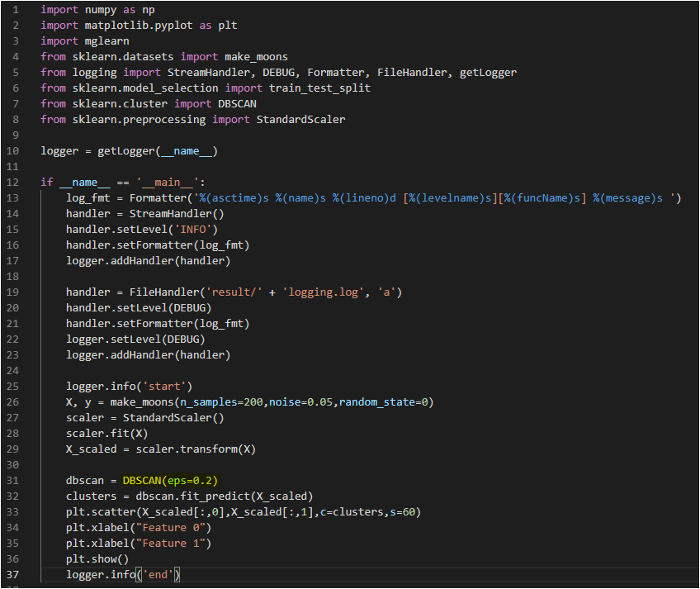The image size is (700, 589).
Task: Click 'plt.scatter' on line 33
Action: pos(101,512)
